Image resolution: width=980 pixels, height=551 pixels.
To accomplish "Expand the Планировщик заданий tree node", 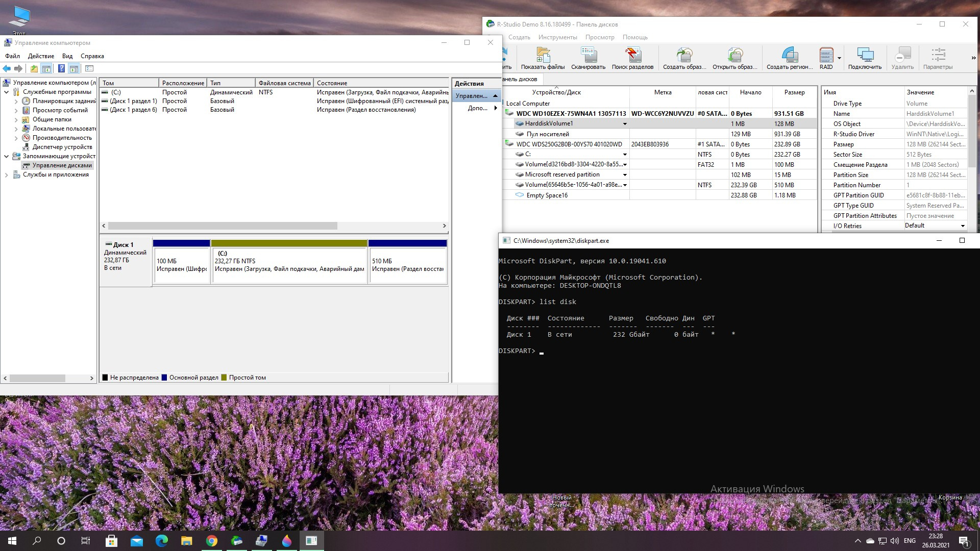I will pos(16,102).
